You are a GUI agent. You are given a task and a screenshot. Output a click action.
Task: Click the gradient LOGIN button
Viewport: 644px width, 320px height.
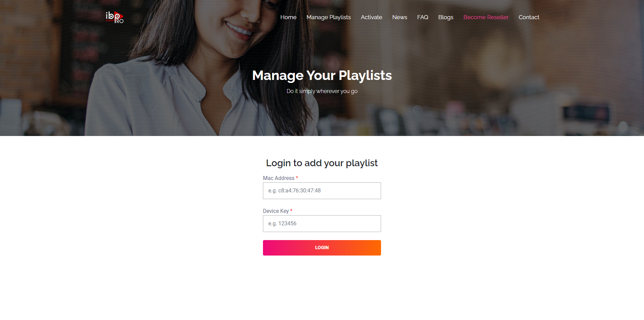pyautogui.click(x=322, y=248)
